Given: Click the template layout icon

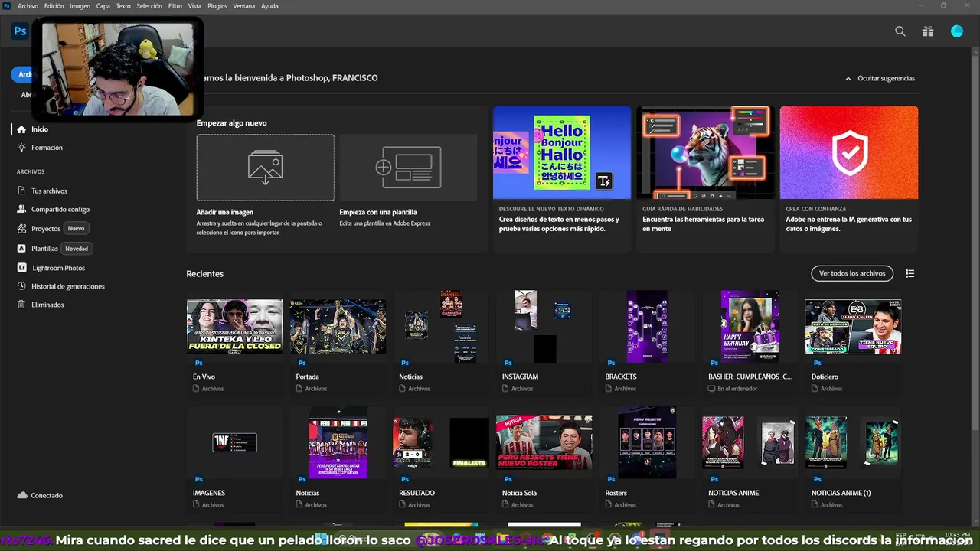Looking at the screenshot, I should pos(408,167).
